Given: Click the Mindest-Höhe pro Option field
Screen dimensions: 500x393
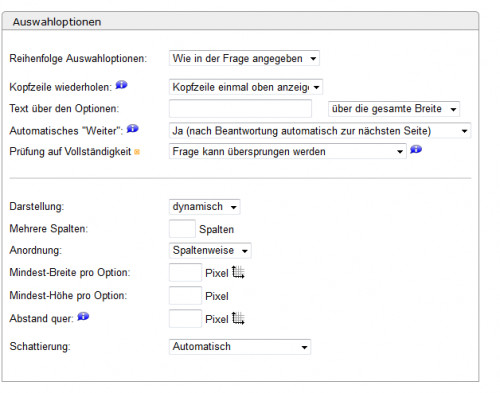Looking at the screenshot, I should coord(185,295).
